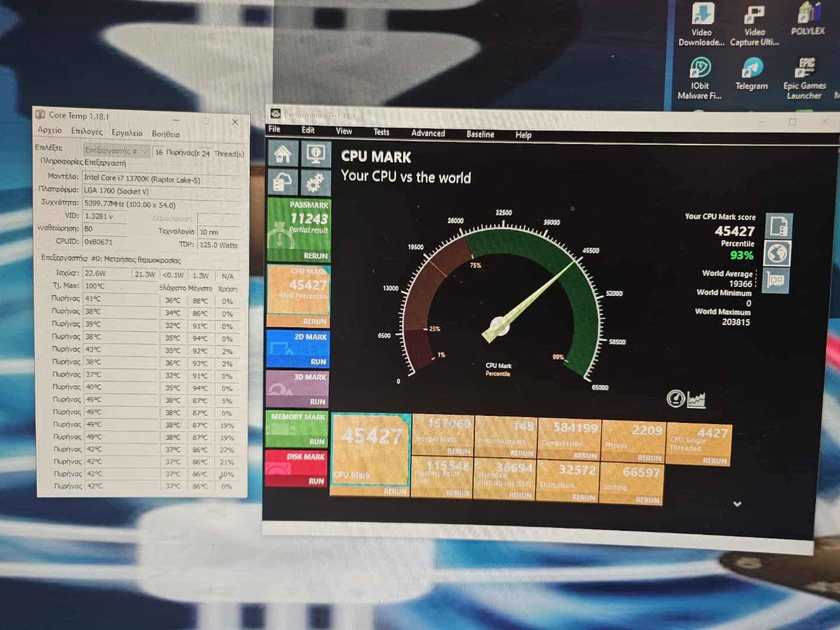The image size is (840, 630).
Task: Click the model field 'Intel Core i7 13700K (Raptor Lake-S)'
Action: (162, 178)
